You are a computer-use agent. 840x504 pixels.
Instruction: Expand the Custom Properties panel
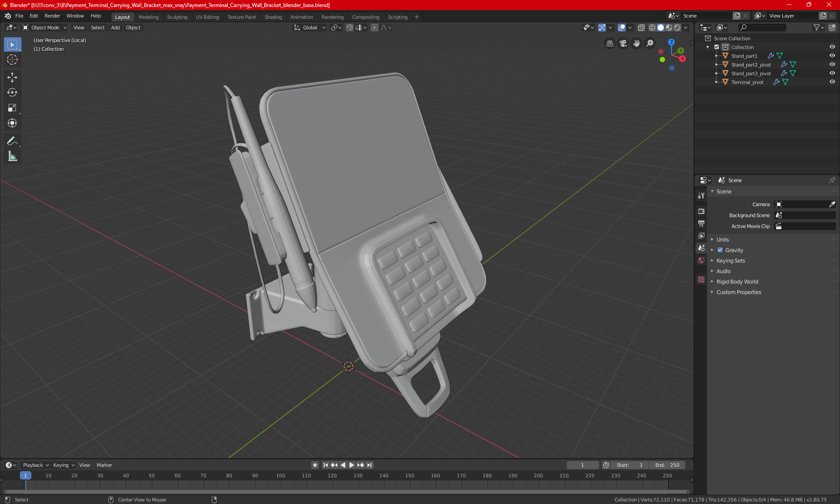click(738, 292)
